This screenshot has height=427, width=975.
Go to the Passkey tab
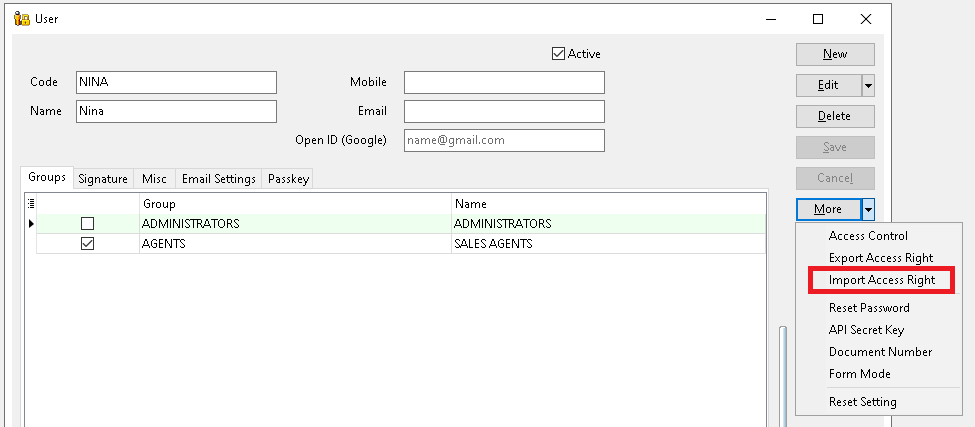(287, 179)
